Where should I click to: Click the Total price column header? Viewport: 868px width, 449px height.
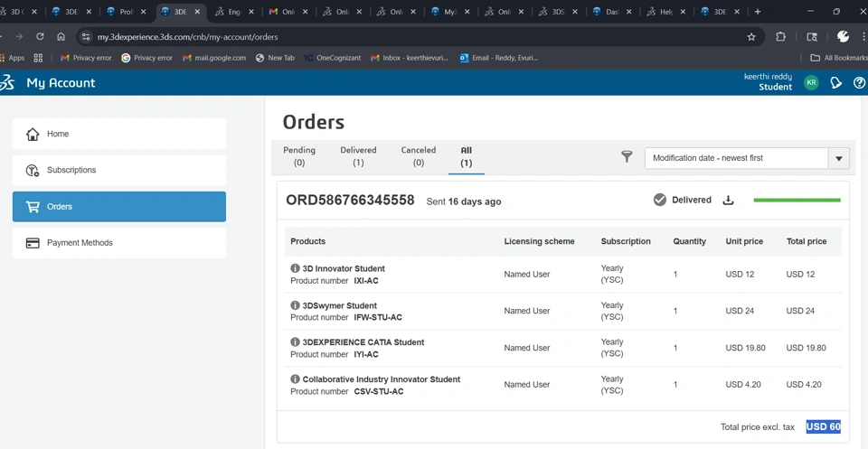pos(807,241)
